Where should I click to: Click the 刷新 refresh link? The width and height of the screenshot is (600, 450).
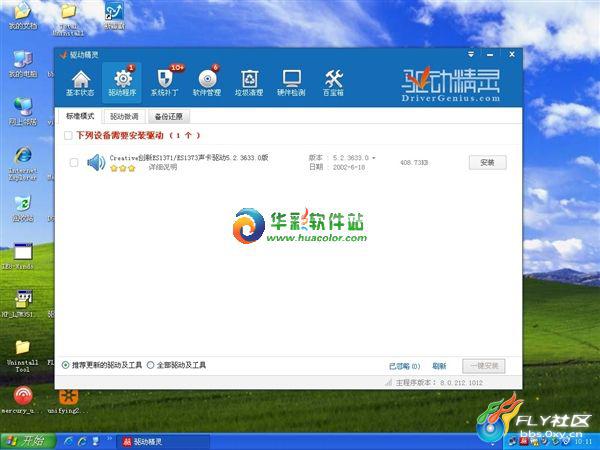point(439,366)
